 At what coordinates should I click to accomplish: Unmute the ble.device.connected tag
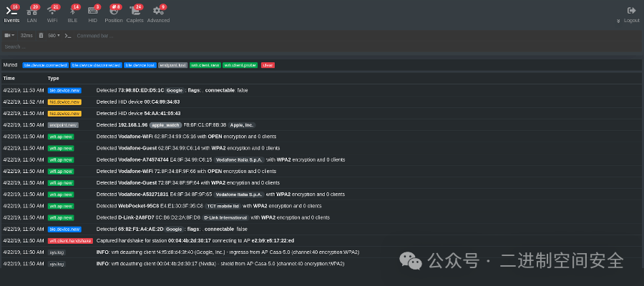pyautogui.click(x=44, y=65)
